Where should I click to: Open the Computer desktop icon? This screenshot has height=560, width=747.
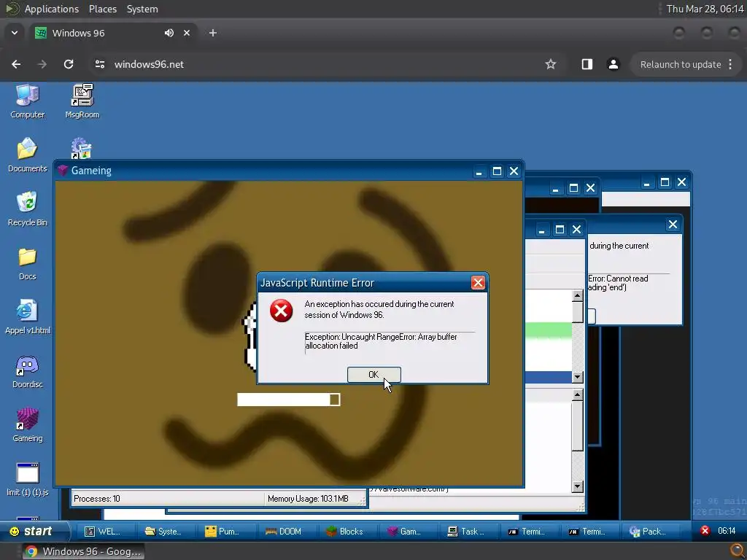pyautogui.click(x=27, y=101)
